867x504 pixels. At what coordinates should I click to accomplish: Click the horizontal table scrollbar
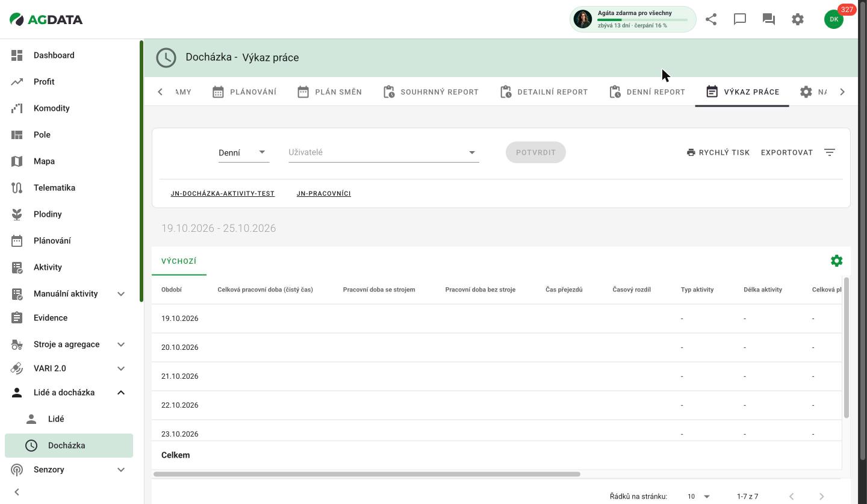pos(367,474)
